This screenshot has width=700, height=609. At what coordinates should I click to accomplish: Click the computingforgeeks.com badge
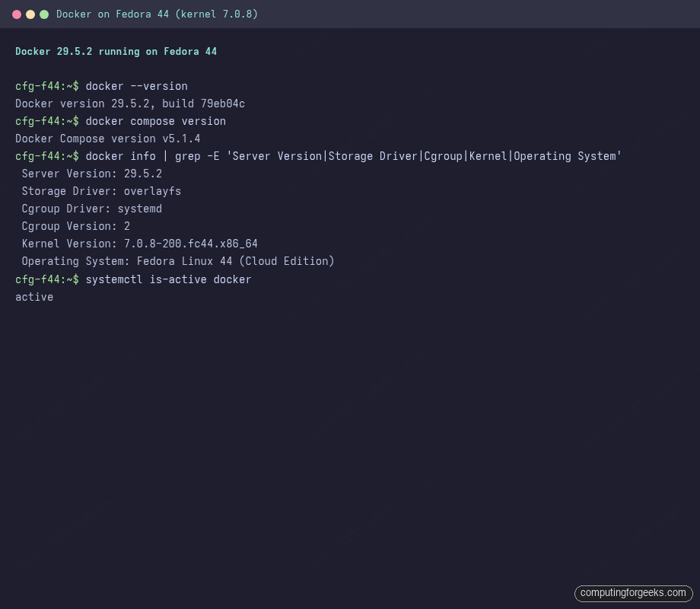coord(633,593)
